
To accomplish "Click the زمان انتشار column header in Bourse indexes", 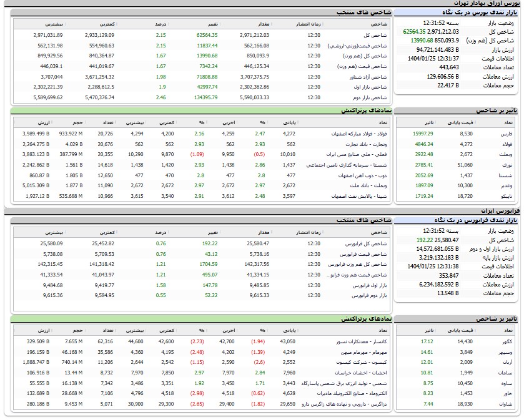I will tap(308, 24).
